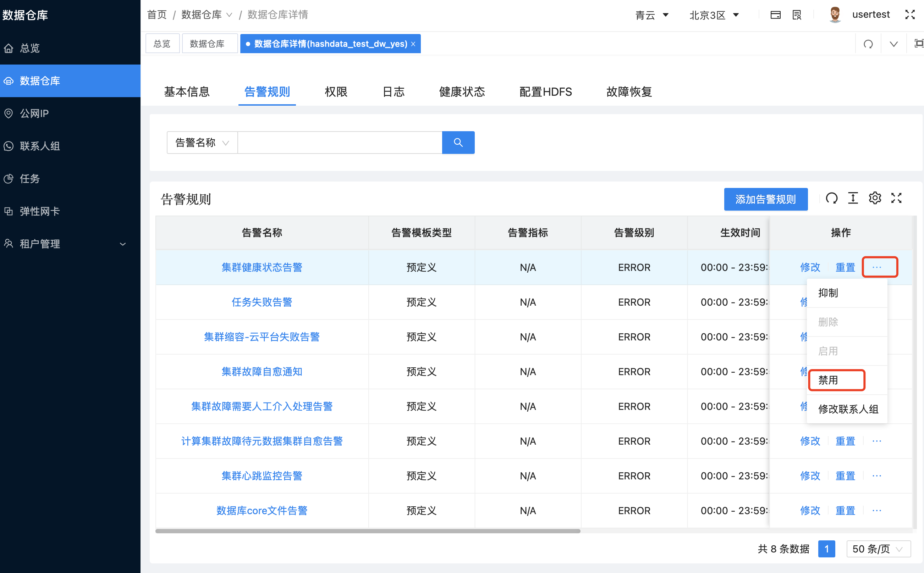Screen dimensions: 924x573
Task: Open the 50 条/页 page size dropdown
Action: point(879,549)
